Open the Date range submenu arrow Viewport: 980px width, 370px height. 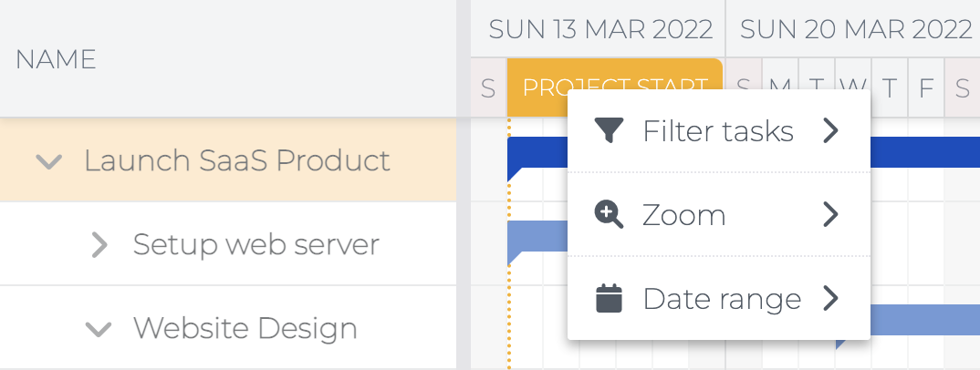point(830,298)
